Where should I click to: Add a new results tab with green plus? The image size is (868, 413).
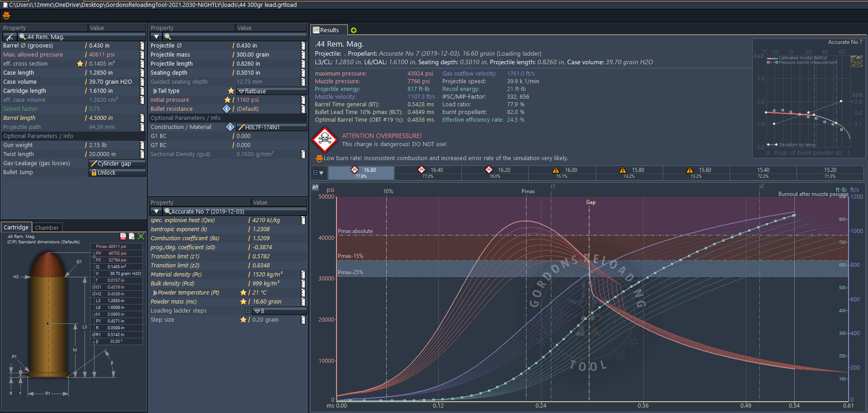point(354,30)
